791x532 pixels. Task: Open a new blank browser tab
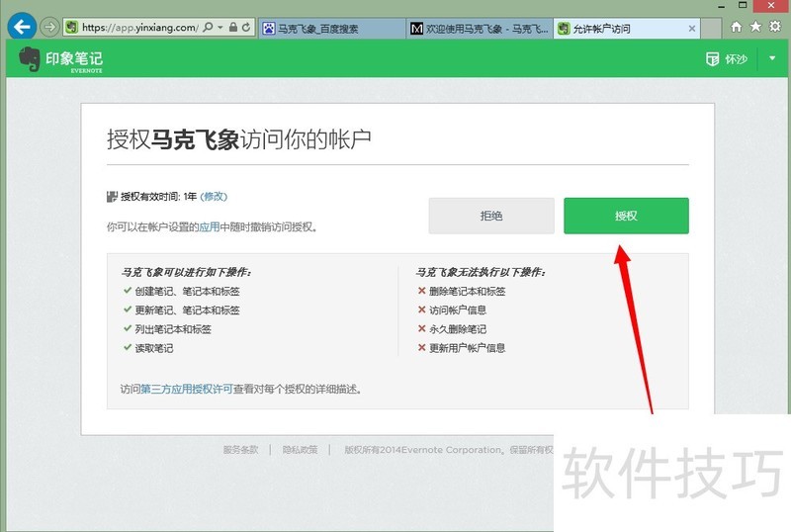pyautogui.click(x=711, y=29)
